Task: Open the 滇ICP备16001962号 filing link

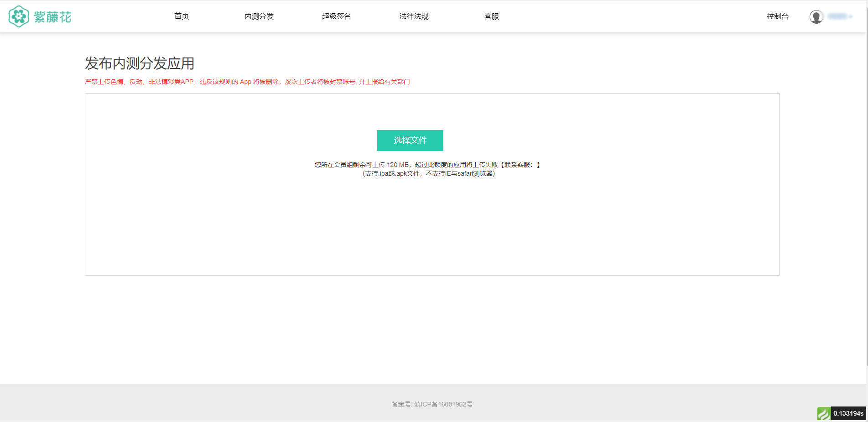Action: (443, 404)
